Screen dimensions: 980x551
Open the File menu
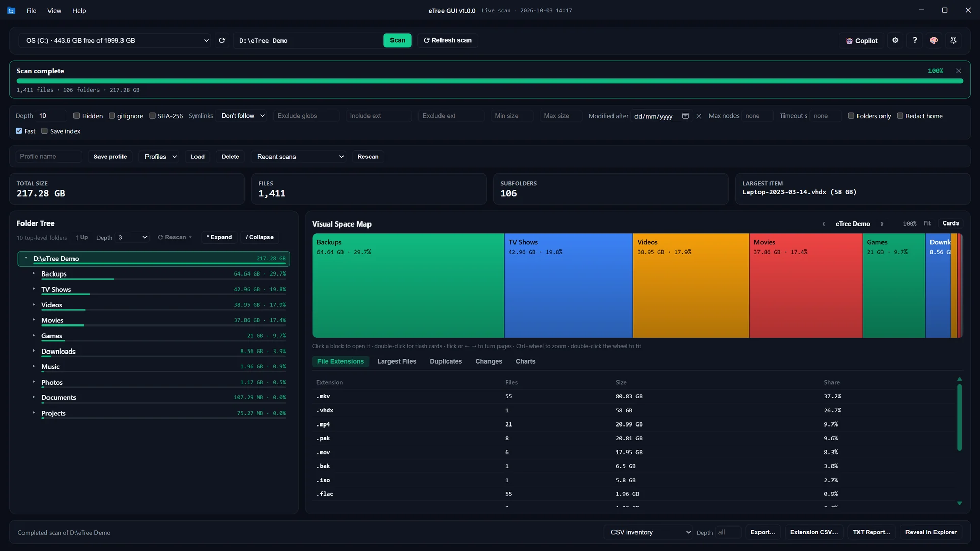(31, 10)
